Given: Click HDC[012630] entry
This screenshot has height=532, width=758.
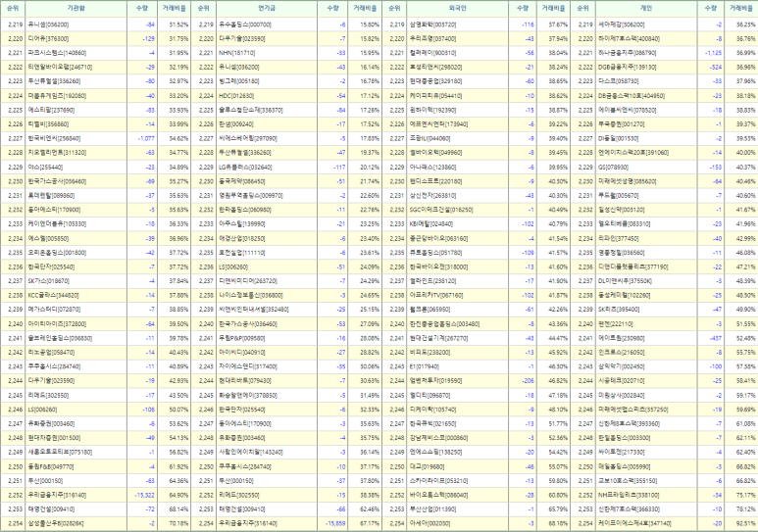Looking at the screenshot, I should pos(236,96).
